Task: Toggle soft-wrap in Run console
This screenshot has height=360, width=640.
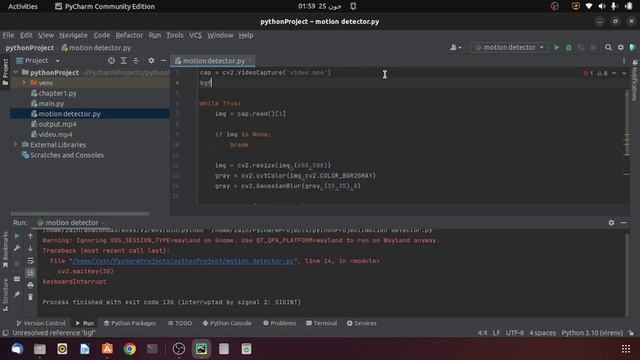Action: pos(30,260)
